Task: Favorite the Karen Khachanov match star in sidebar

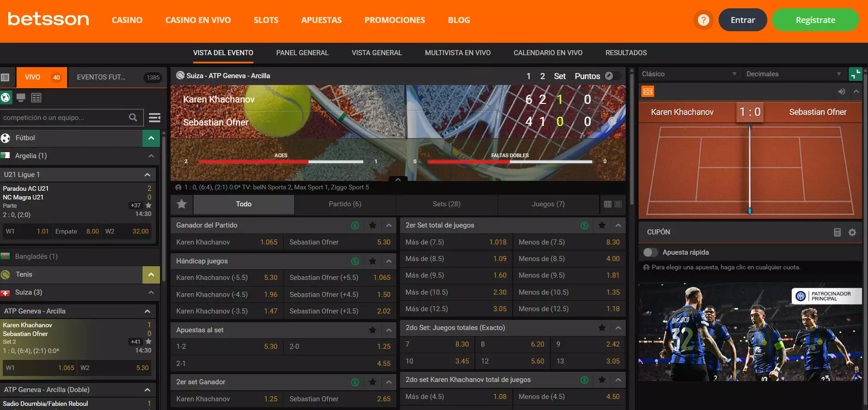Action: [x=148, y=342]
